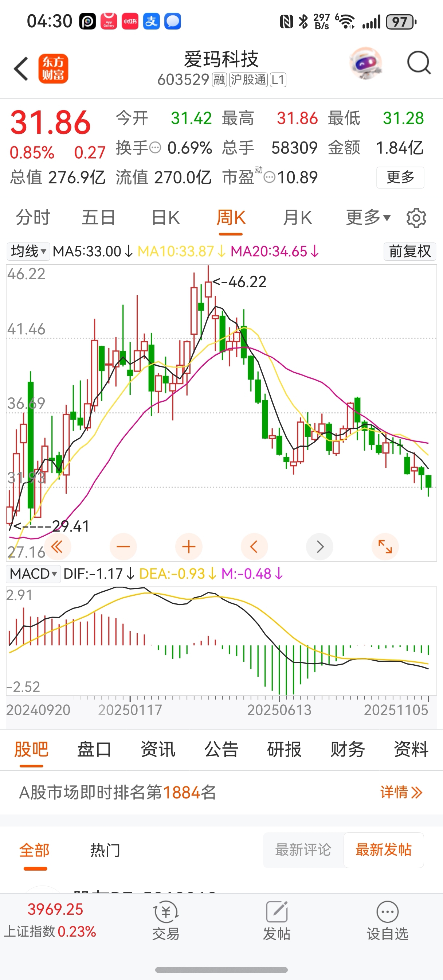Viewport: 443px width, 980px height.
Task: Tap the NFC status icon
Action: (286, 22)
